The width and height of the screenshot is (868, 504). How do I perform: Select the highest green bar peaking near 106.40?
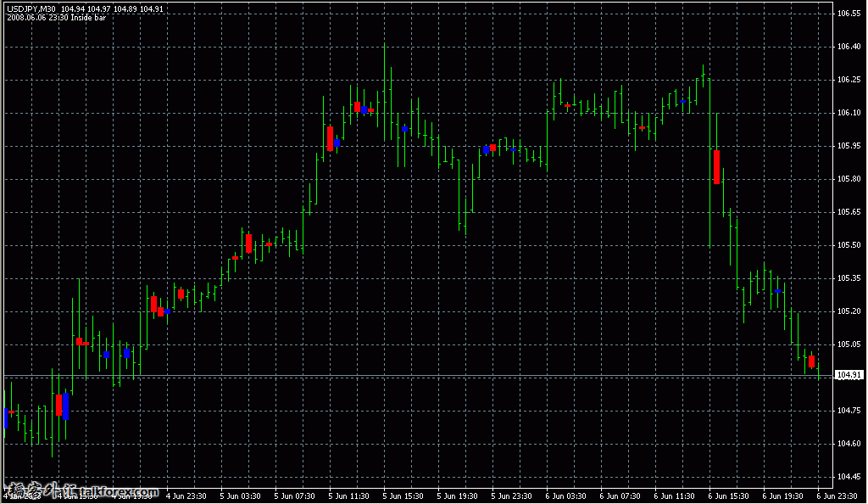[x=384, y=92]
